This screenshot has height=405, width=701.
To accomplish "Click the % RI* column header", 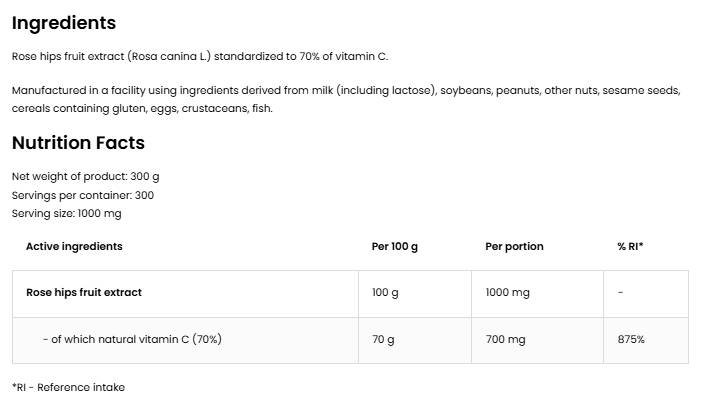I will tap(630, 246).
